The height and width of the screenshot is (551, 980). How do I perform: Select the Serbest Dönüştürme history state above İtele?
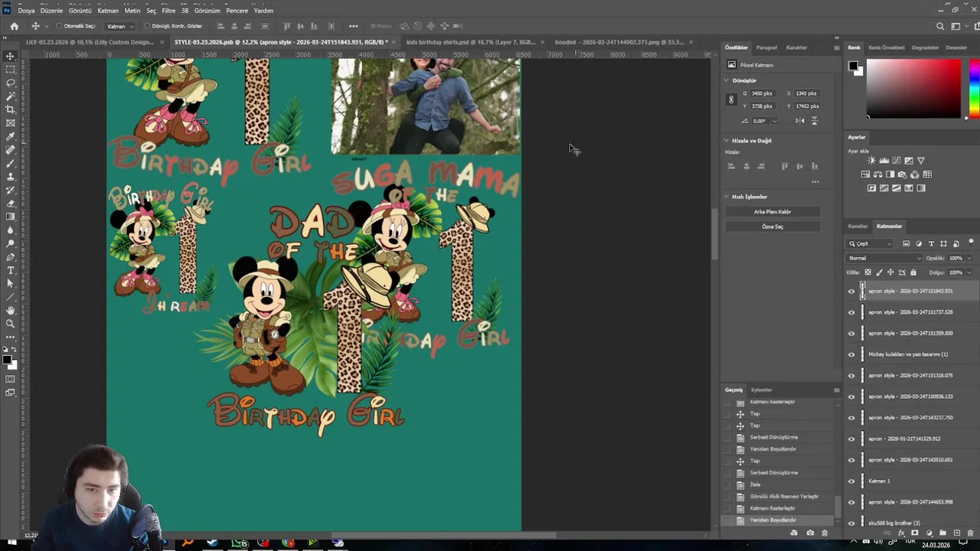click(774, 473)
